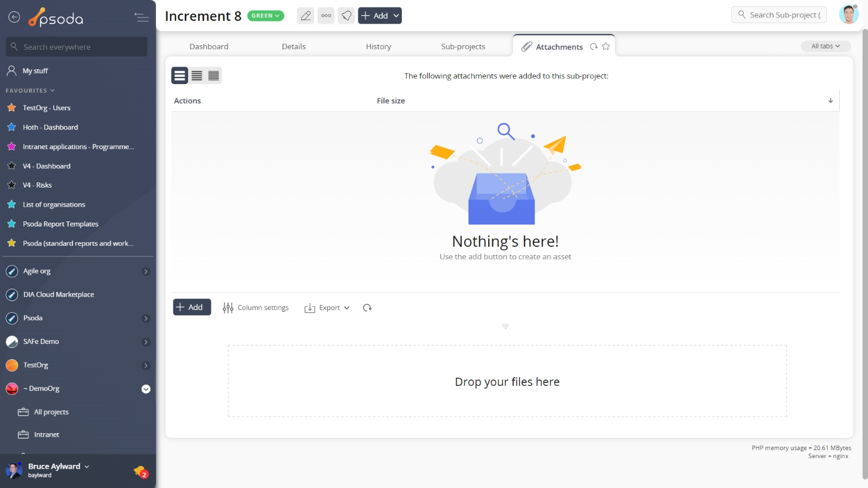The width and height of the screenshot is (868, 488).
Task: Select the medium row spacing view icon
Action: (x=197, y=75)
